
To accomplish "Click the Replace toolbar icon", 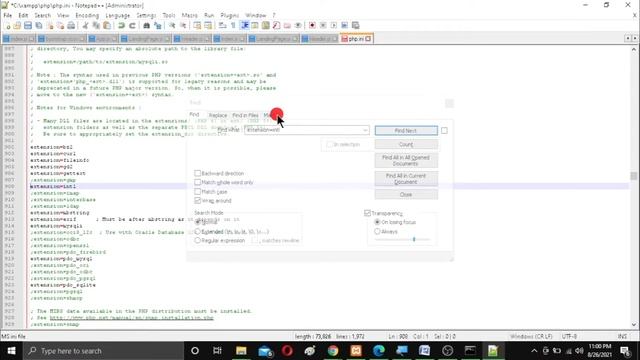I will point(157,26).
